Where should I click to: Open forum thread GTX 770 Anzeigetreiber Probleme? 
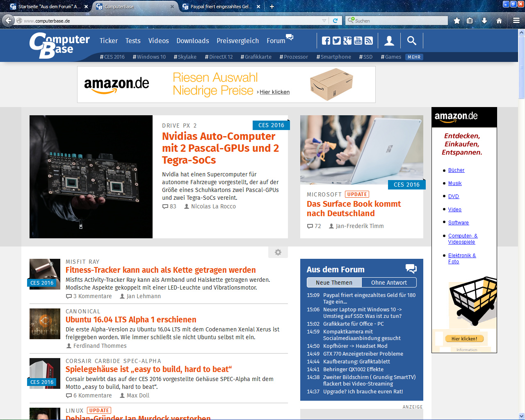click(363, 354)
